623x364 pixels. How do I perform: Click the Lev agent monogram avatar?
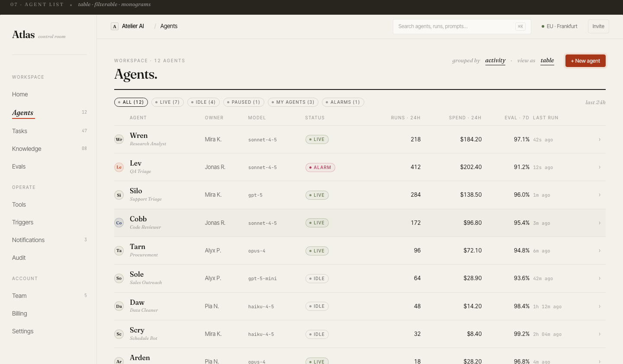click(119, 167)
